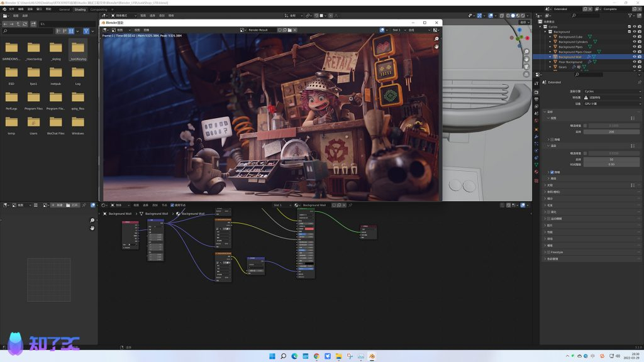Click the file browser path field
This screenshot has height=362, width=644.
point(68,24)
